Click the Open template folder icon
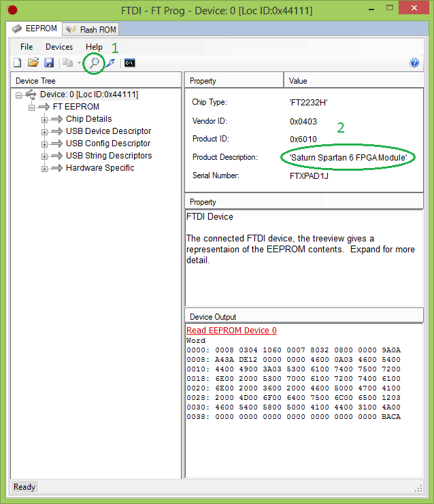 [x=33, y=63]
